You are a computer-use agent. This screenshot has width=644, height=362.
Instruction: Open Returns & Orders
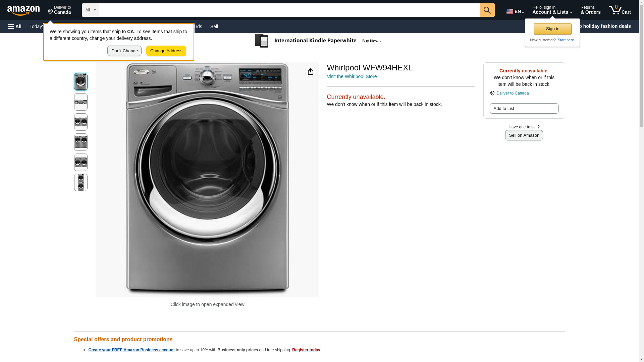pyautogui.click(x=590, y=10)
